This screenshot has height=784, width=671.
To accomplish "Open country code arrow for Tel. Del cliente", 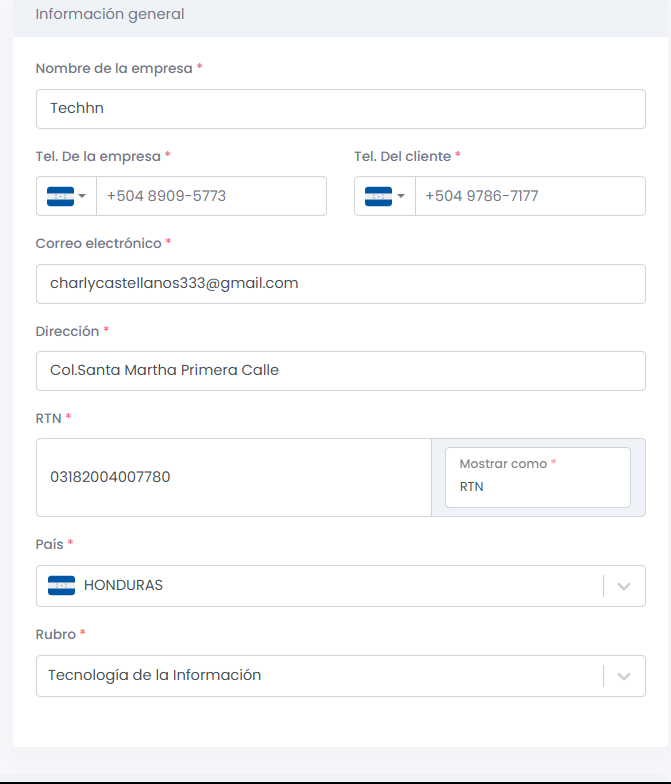I will tap(401, 196).
